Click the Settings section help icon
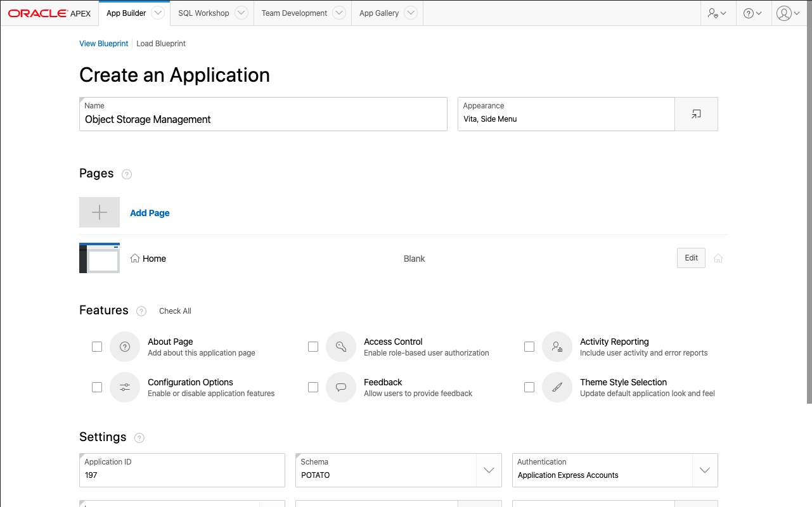812x507 pixels. tap(139, 438)
